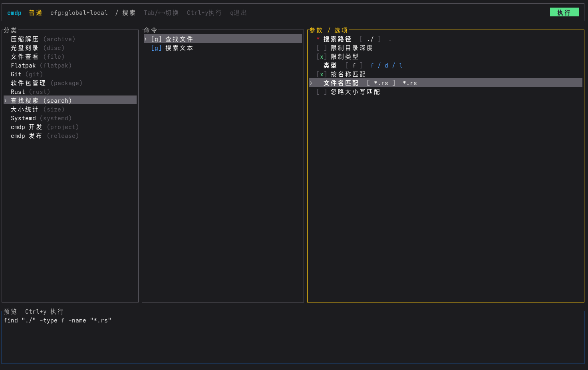Toggle the 限制目录深度 checkbox
Screen dimensions: 588x370
click(322, 48)
